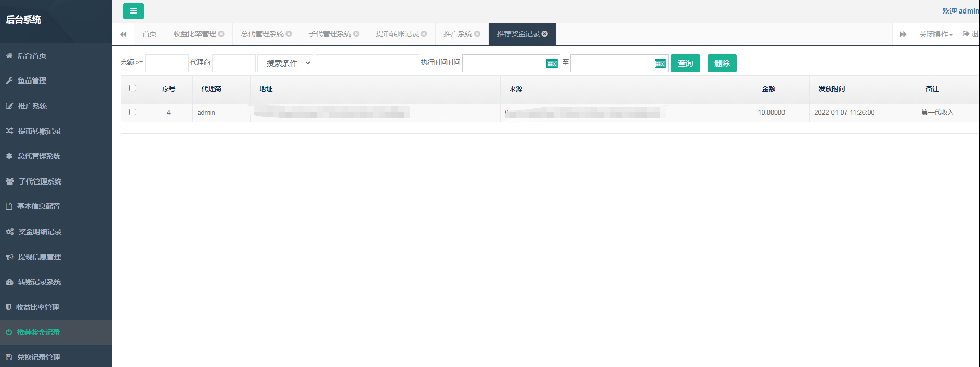The height and width of the screenshot is (367, 980).
Task: Open the end date calendar picker icon
Action: [660, 63]
